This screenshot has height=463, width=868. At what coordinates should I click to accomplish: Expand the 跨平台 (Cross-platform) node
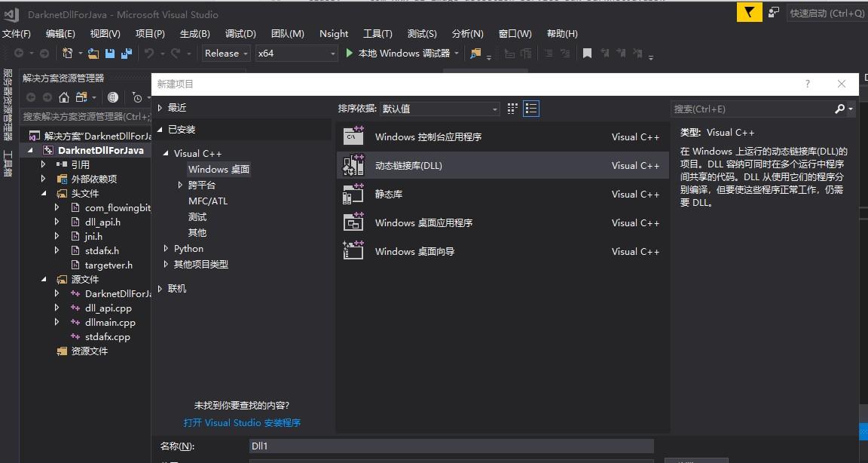point(180,185)
